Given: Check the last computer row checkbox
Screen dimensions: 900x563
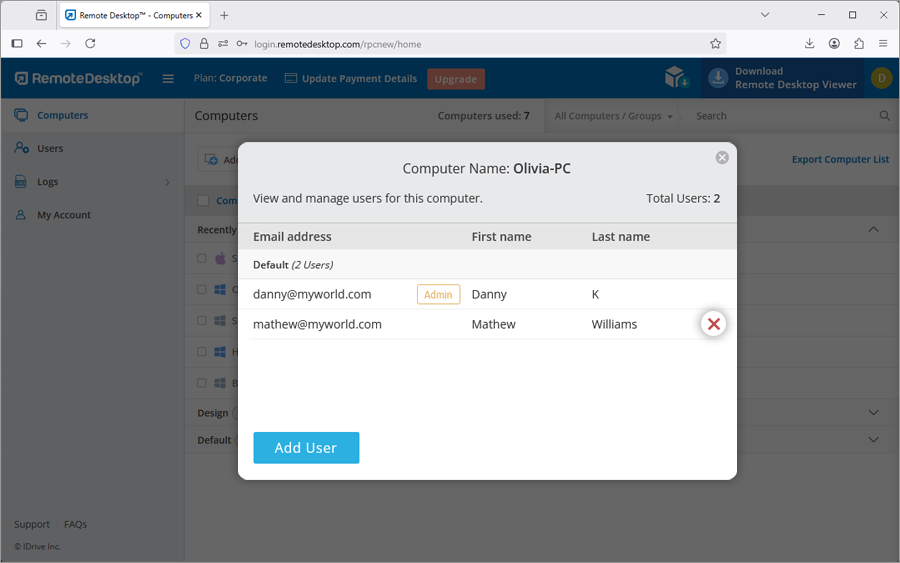Looking at the screenshot, I should [202, 383].
